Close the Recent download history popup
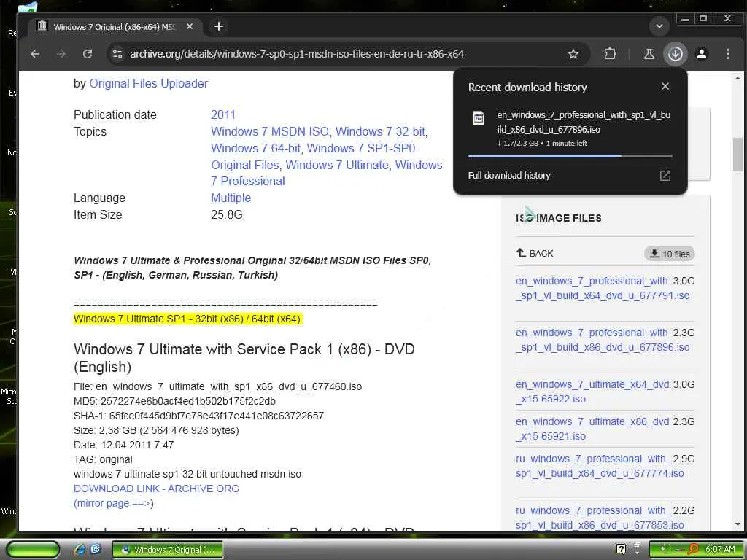The width and height of the screenshot is (747, 560). tap(665, 86)
